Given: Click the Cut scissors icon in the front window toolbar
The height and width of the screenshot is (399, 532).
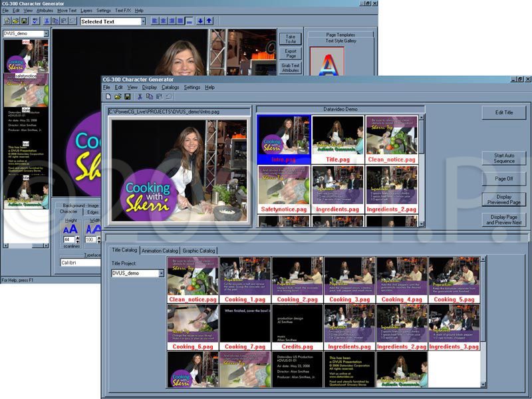Looking at the screenshot, I should [x=140, y=96].
